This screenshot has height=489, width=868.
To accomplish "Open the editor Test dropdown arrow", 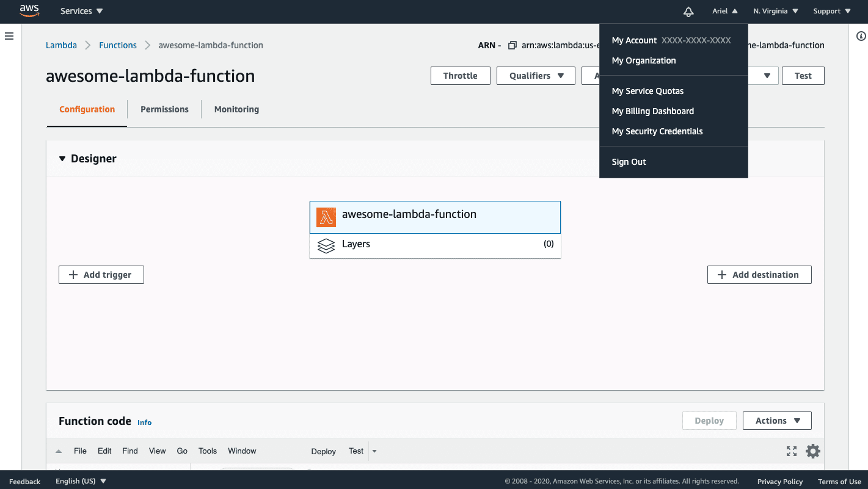I will 374,452.
